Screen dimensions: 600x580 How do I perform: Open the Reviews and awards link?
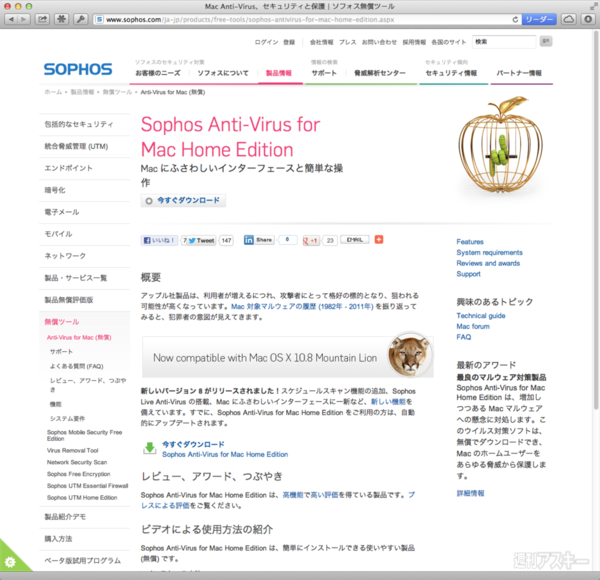(488, 263)
